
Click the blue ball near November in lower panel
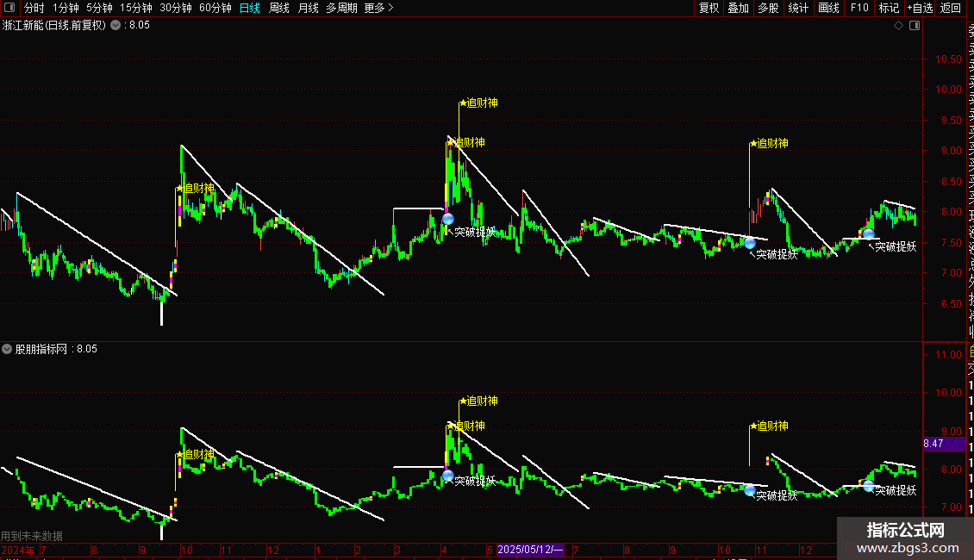750,490
